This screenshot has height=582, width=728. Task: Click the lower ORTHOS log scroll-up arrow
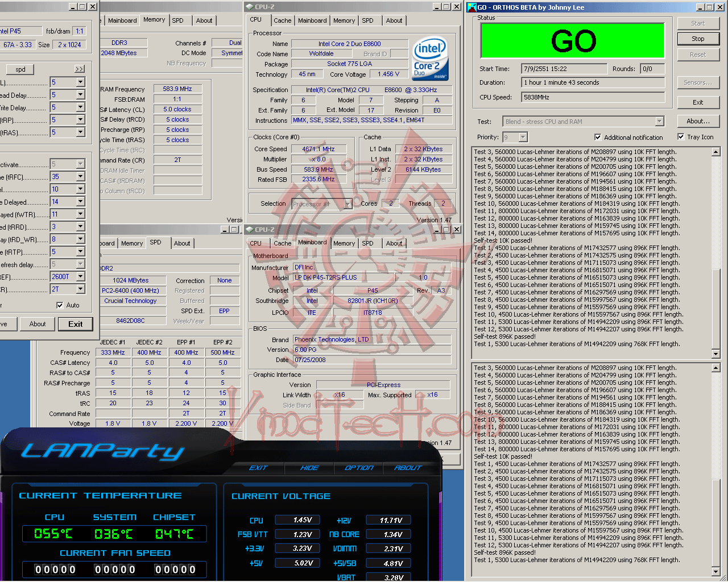tap(716, 368)
